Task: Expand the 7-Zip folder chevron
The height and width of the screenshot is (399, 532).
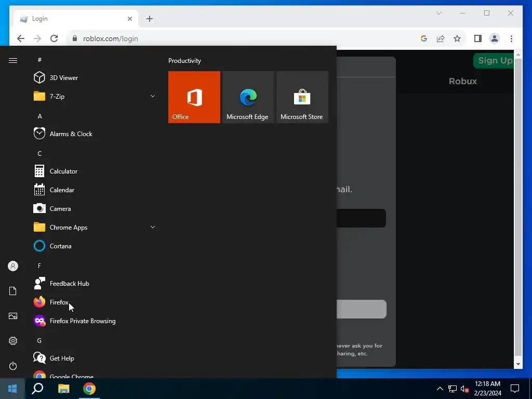Action: 153,96
